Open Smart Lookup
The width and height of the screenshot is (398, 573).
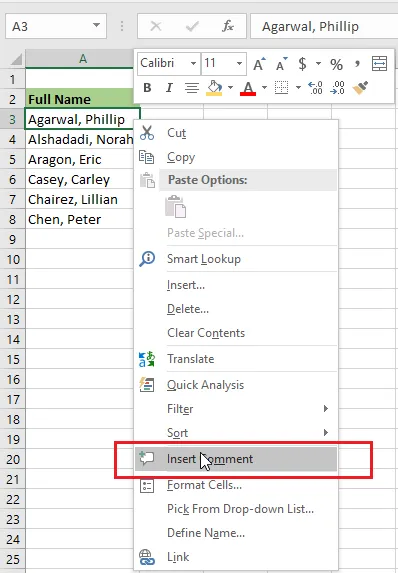point(236,259)
